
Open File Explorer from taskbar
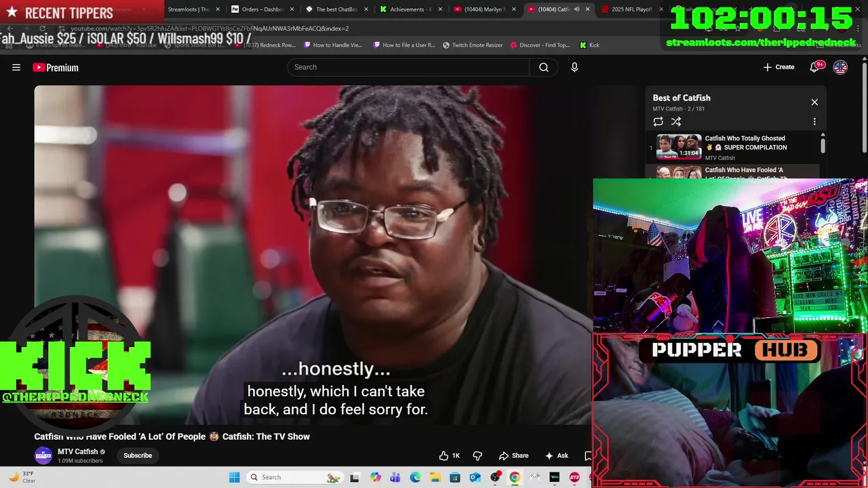click(435, 477)
